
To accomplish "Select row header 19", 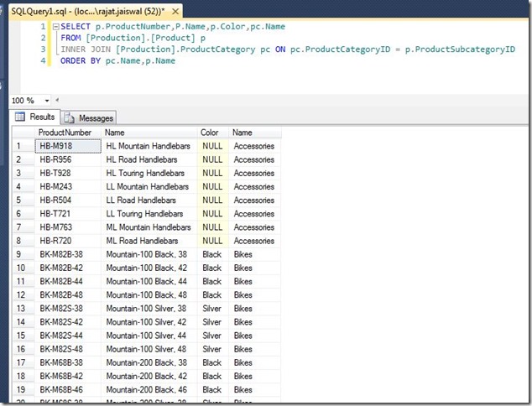I will click(23, 390).
